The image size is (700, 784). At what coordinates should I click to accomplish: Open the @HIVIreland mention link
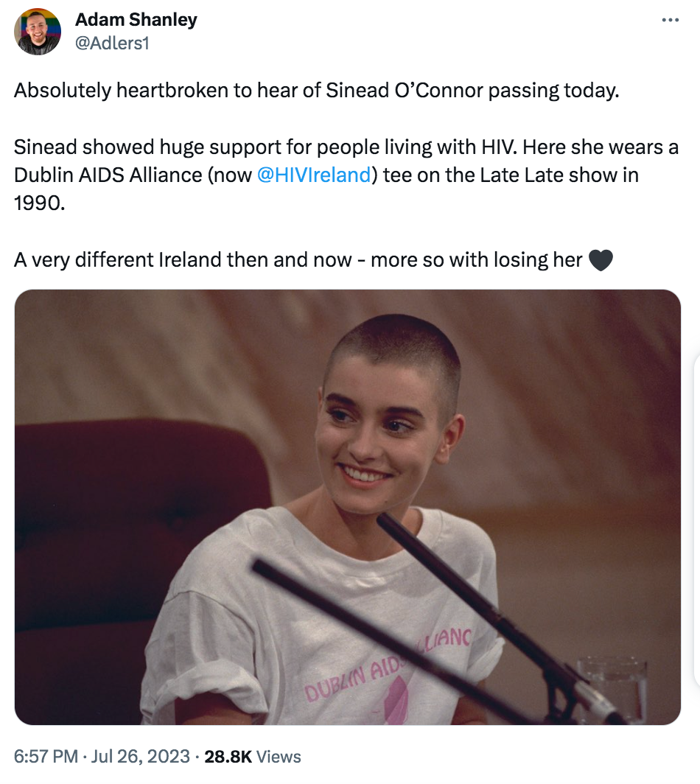(x=313, y=175)
